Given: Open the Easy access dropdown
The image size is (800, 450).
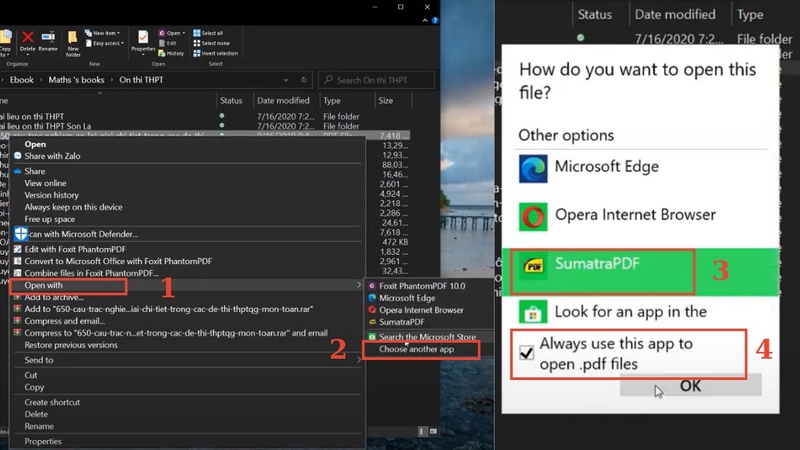Looking at the screenshot, I should (105, 43).
